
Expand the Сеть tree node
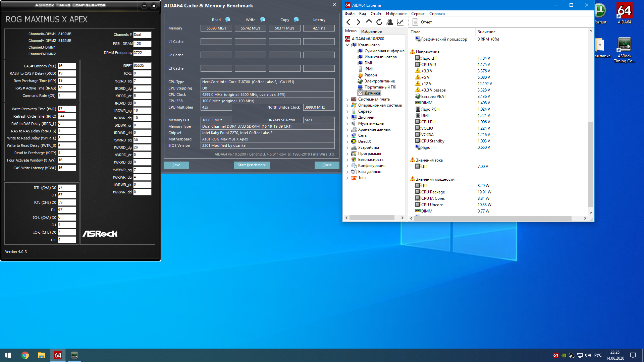(347, 136)
